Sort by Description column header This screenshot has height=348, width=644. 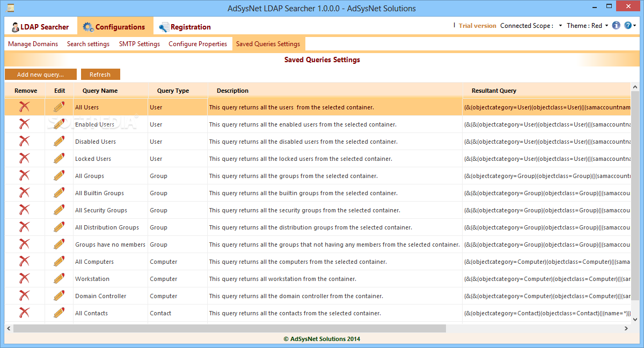335,91
